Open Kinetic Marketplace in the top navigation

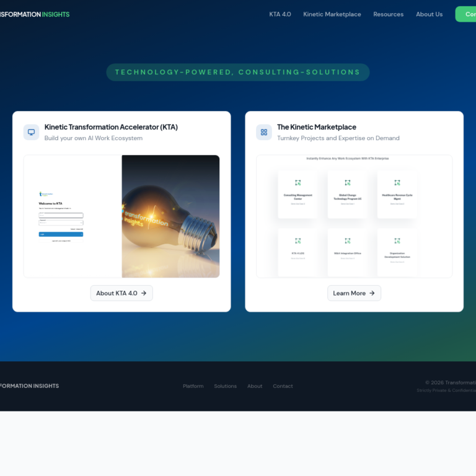[x=332, y=14]
